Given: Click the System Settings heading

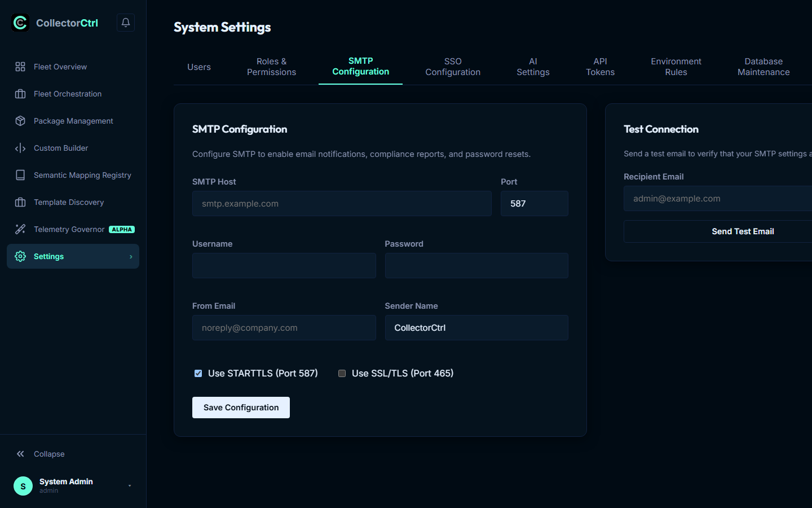Looking at the screenshot, I should click(x=222, y=27).
